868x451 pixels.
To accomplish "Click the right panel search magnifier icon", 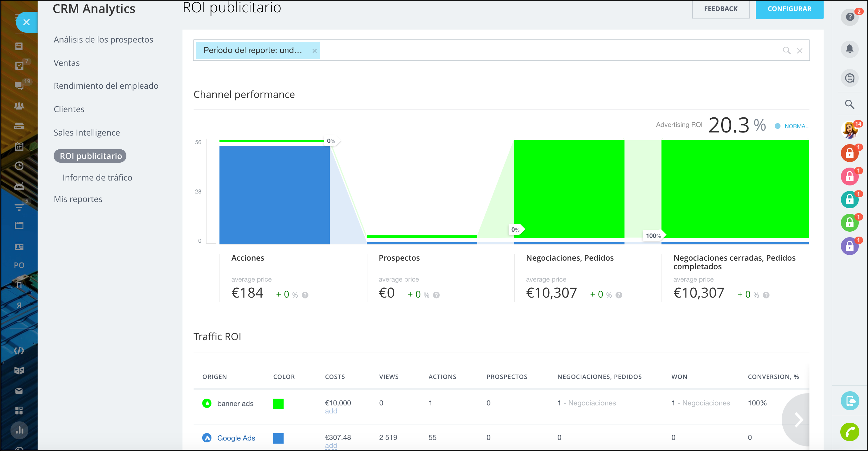I will coord(849,104).
